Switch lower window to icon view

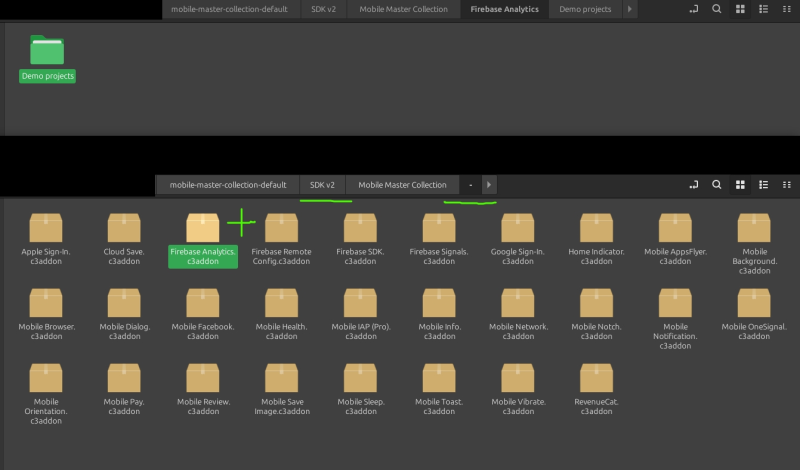740,185
